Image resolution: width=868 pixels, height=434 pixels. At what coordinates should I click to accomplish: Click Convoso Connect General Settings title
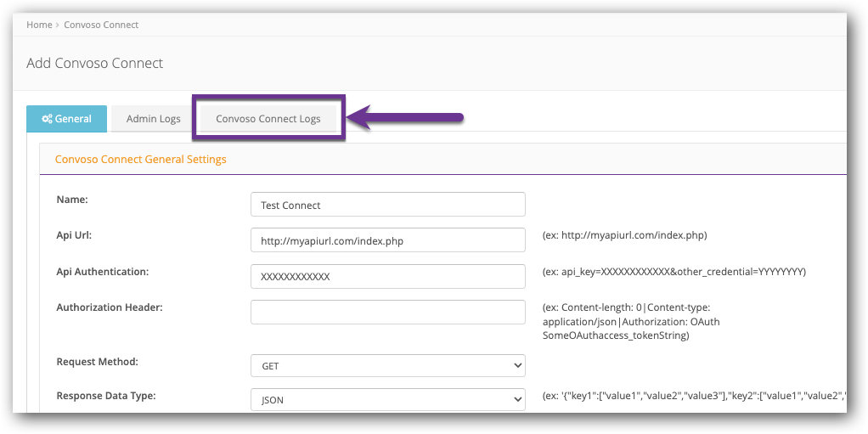[141, 160]
